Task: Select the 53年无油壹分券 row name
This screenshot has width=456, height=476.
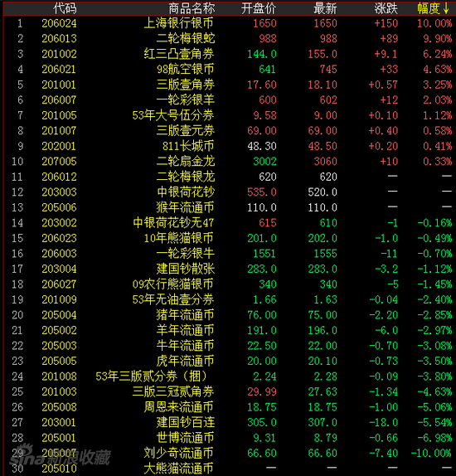Action: 173,299
